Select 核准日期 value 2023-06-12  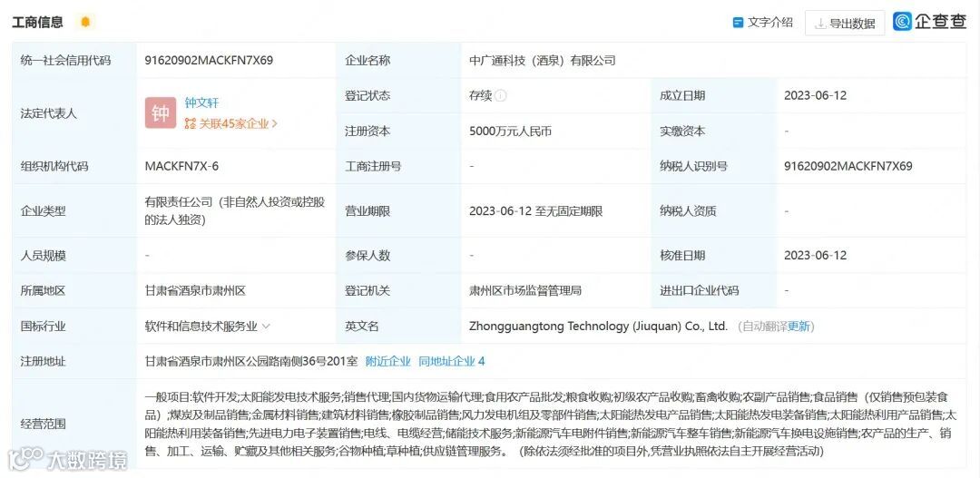(x=815, y=255)
